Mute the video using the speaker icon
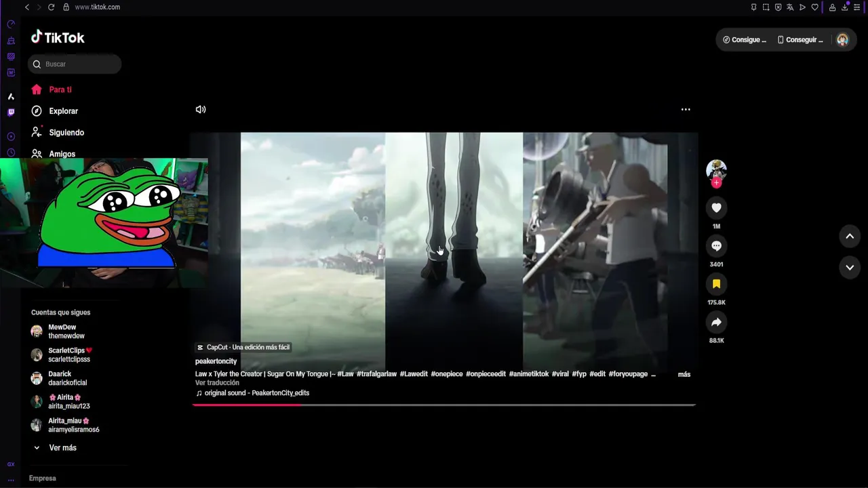This screenshot has height=488, width=868. 201,109
